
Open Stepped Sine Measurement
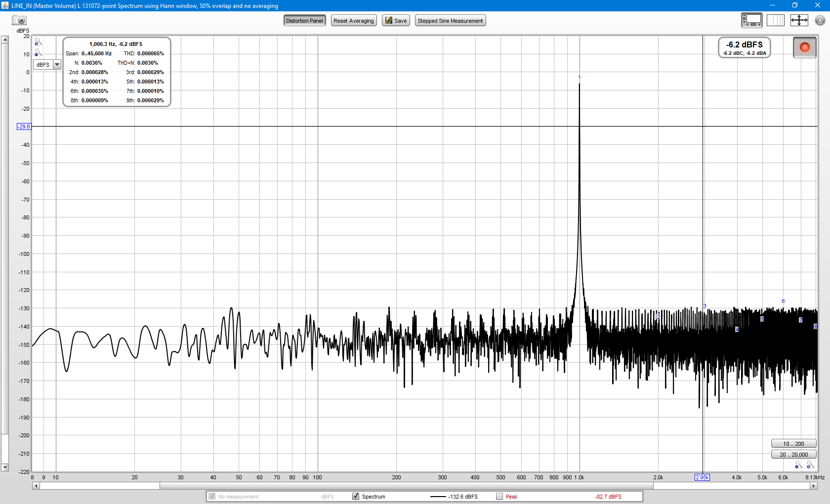click(450, 21)
